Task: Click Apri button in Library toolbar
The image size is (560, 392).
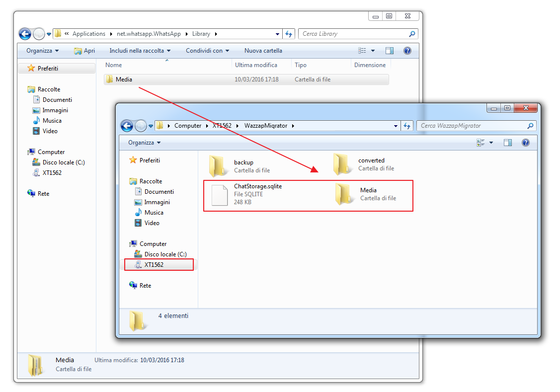Action: pos(84,51)
